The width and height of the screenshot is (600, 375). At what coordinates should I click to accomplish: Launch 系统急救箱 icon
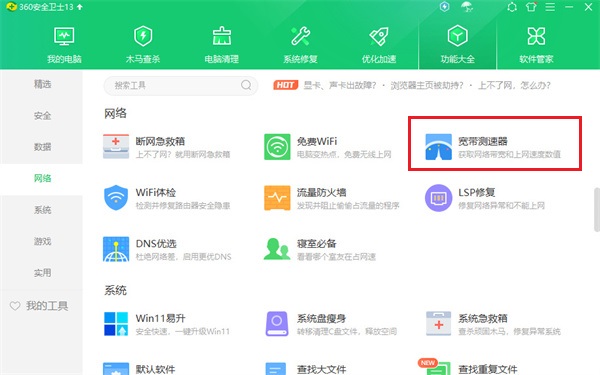click(x=439, y=324)
